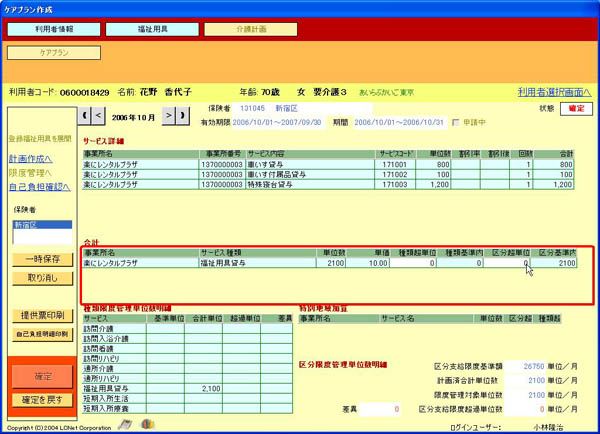Go to 限度管理へ in sidebar
The image size is (600, 434).
click(x=30, y=173)
